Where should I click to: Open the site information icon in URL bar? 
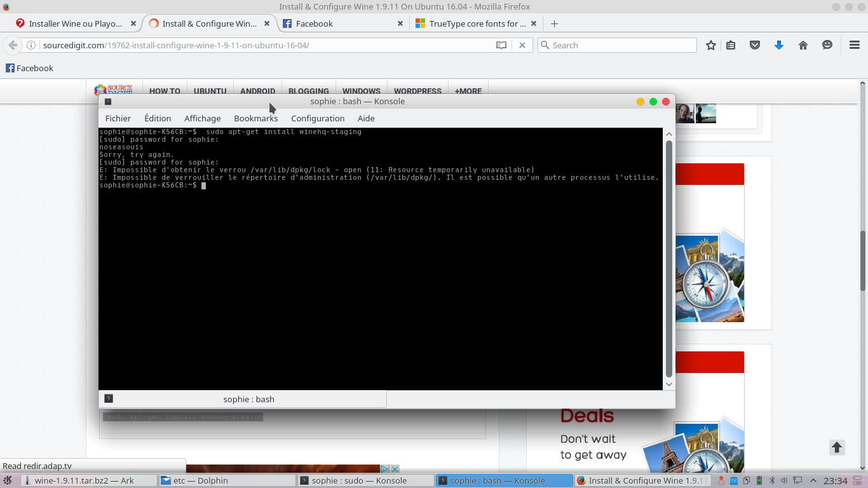(31, 45)
